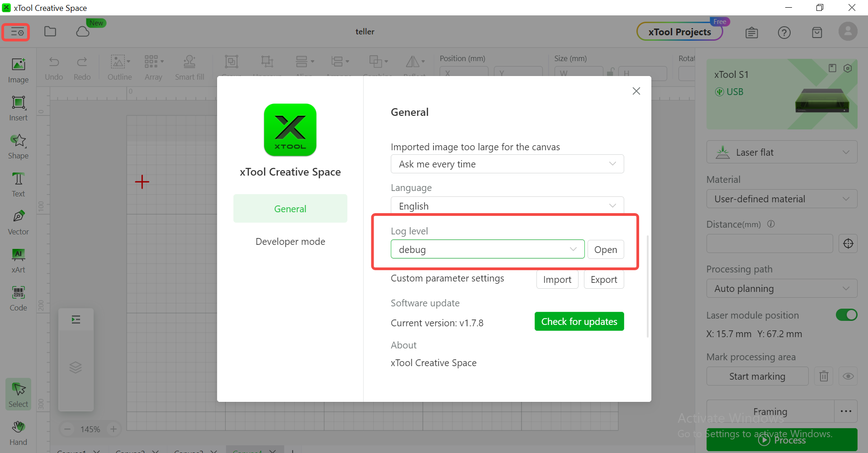Select the Code barcode tool
The image size is (868, 453).
click(18, 299)
